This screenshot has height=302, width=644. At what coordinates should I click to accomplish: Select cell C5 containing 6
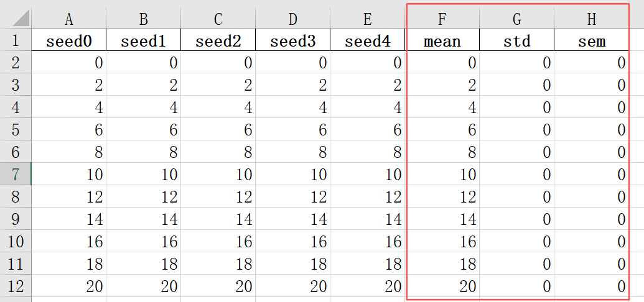[218, 130]
